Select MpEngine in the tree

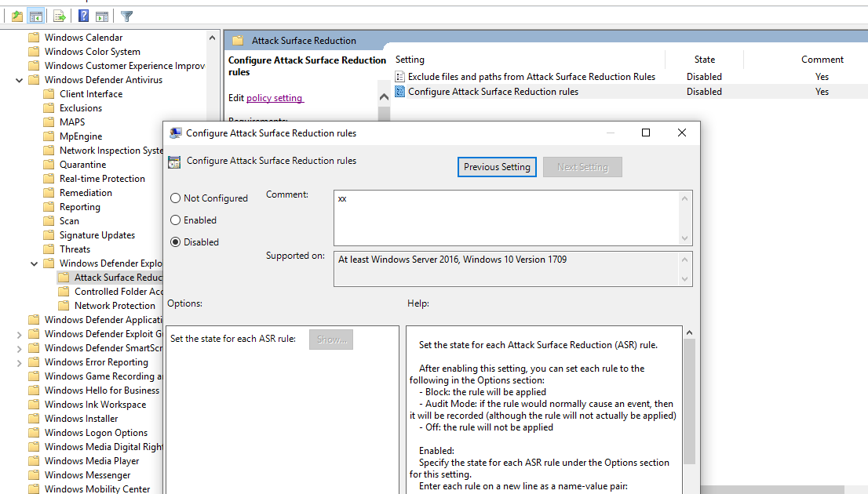[x=81, y=136]
